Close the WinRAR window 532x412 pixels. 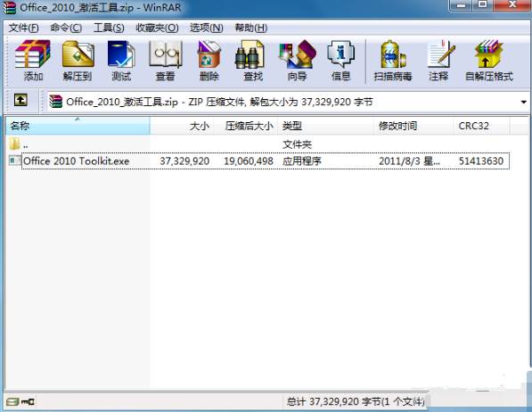(x=512, y=5)
